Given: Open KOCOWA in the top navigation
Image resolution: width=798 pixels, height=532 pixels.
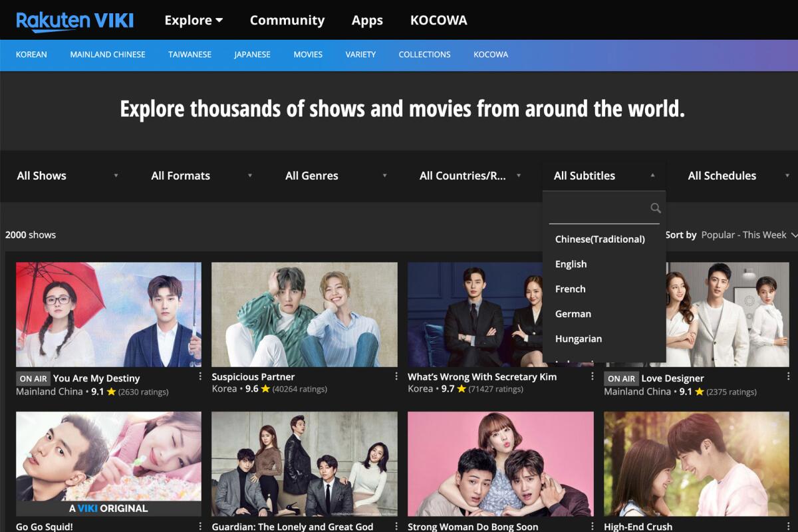Looking at the screenshot, I should click(439, 20).
